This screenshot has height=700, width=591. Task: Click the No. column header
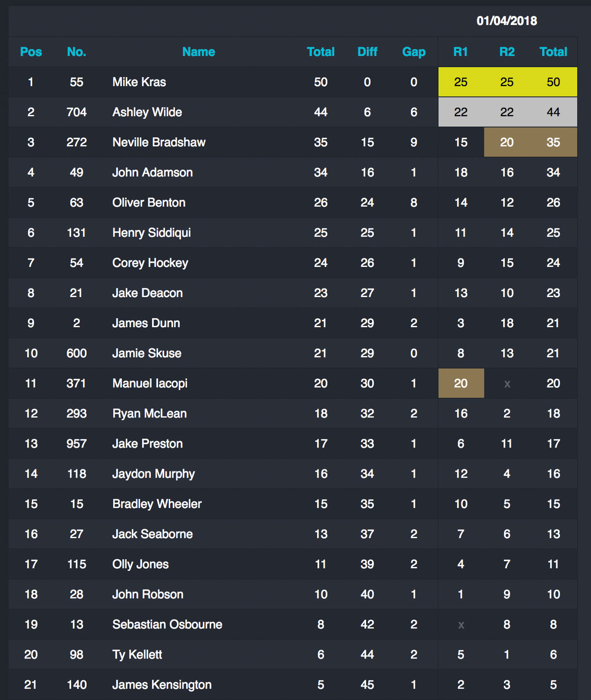click(77, 52)
